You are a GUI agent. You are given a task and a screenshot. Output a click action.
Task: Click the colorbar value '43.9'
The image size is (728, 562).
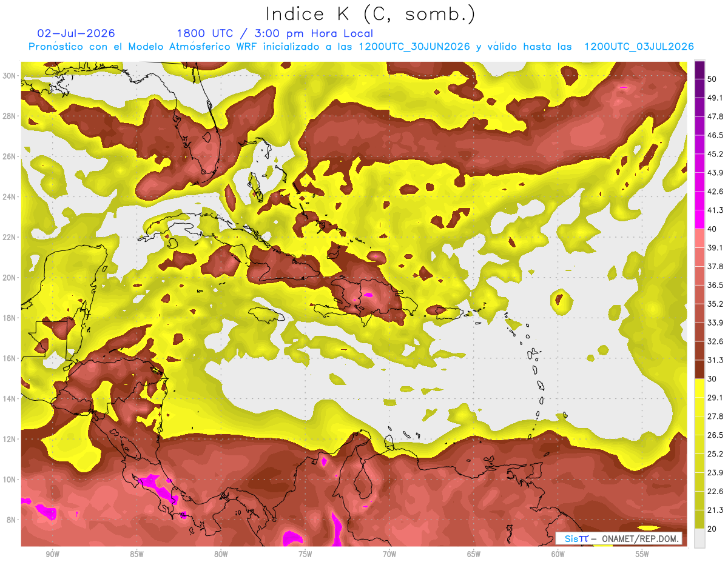(715, 173)
